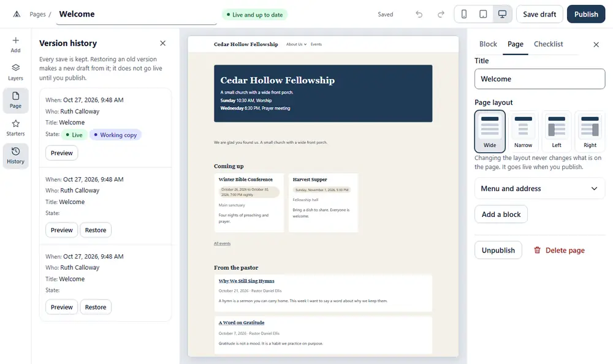
Task: Click the undo arrow icon
Action: (x=419, y=15)
